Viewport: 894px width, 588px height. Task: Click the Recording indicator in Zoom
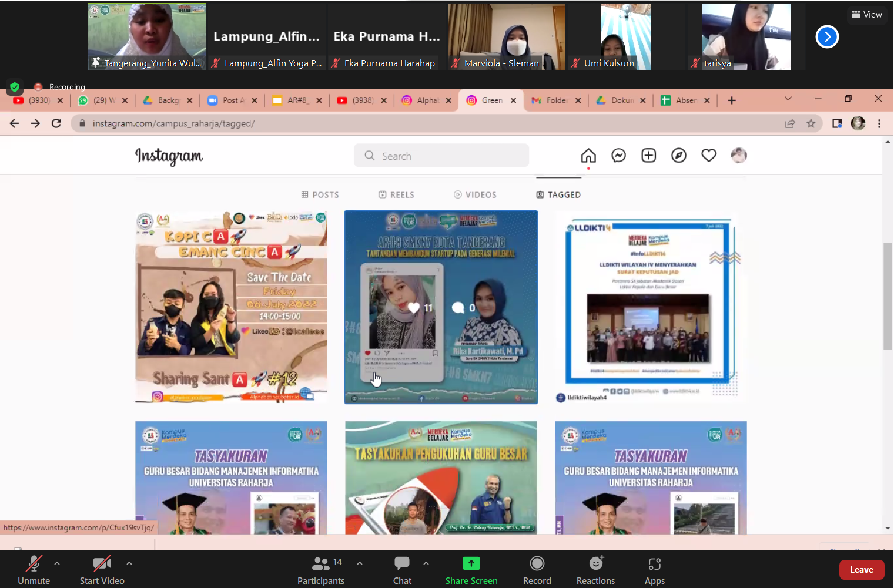(59, 87)
